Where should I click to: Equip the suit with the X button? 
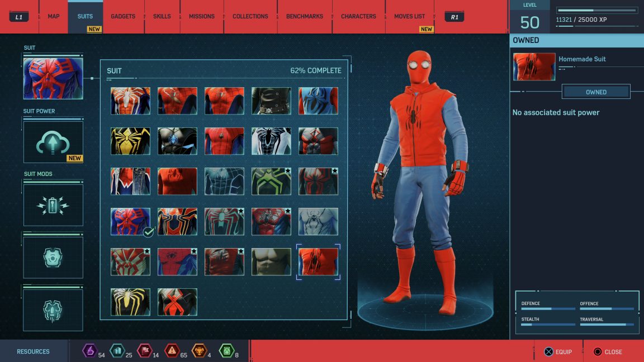pos(558,352)
